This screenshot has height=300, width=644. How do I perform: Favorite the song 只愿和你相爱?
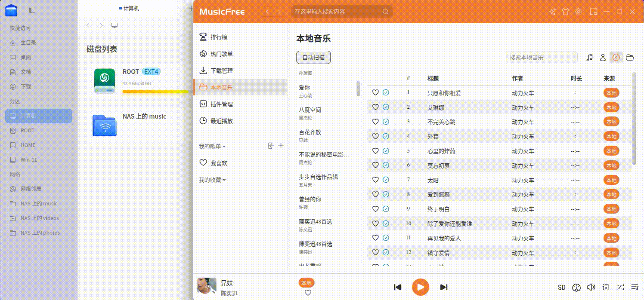(x=375, y=92)
